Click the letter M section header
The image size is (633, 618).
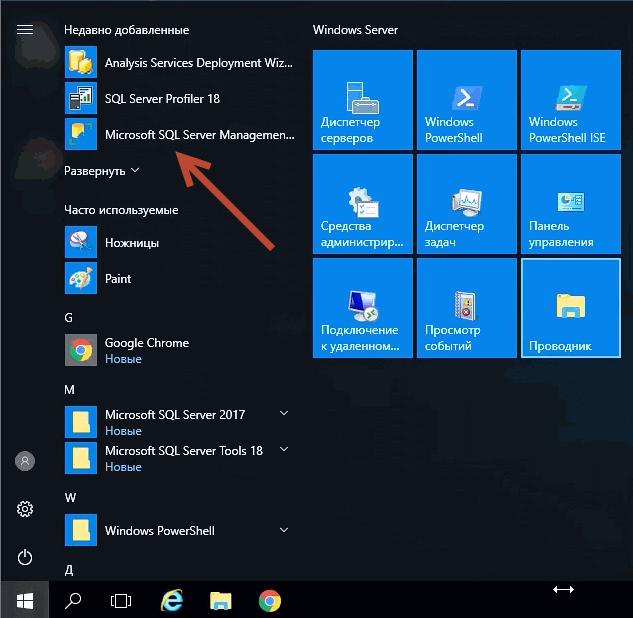[69, 390]
